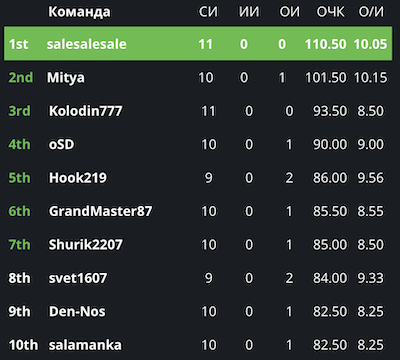Click the oSD team name
400x360 pixels.
[x=61, y=144]
